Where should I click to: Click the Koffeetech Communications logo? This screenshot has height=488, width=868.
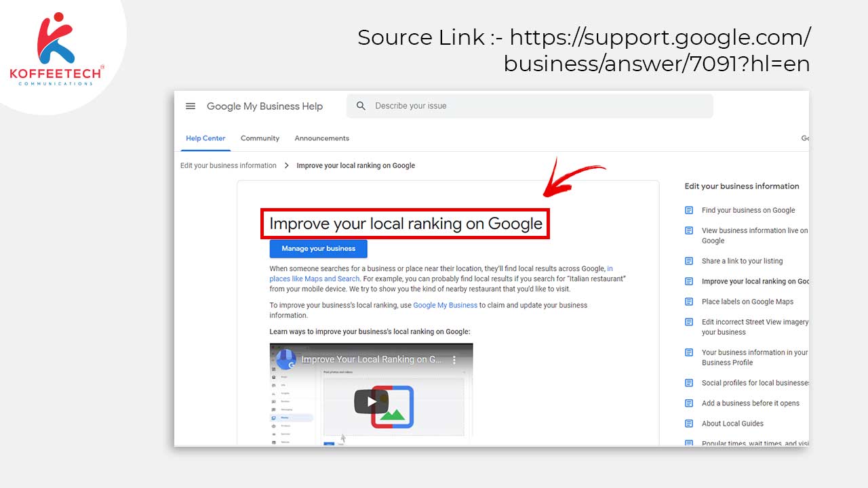pyautogui.click(x=56, y=49)
